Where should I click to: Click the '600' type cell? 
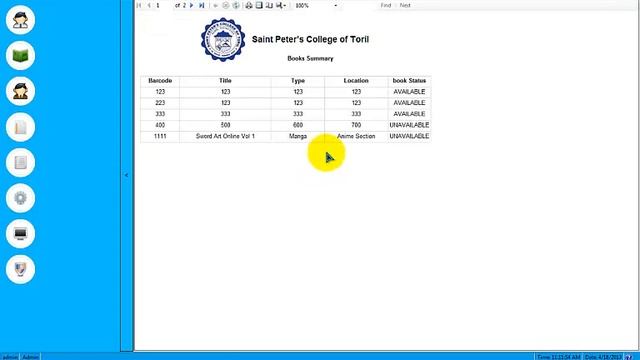pyautogui.click(x=298, y=125)
